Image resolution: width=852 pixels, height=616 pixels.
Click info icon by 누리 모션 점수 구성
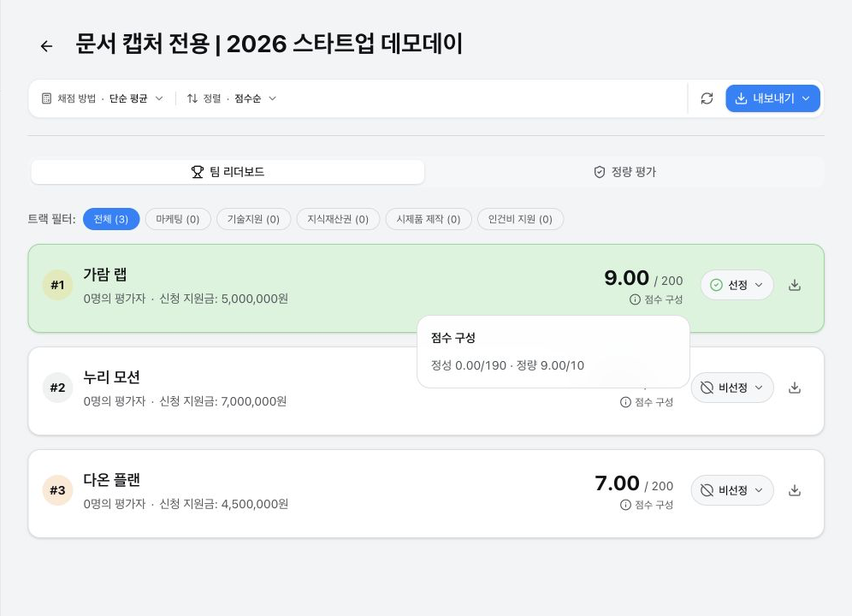click(x=625, y=402)
